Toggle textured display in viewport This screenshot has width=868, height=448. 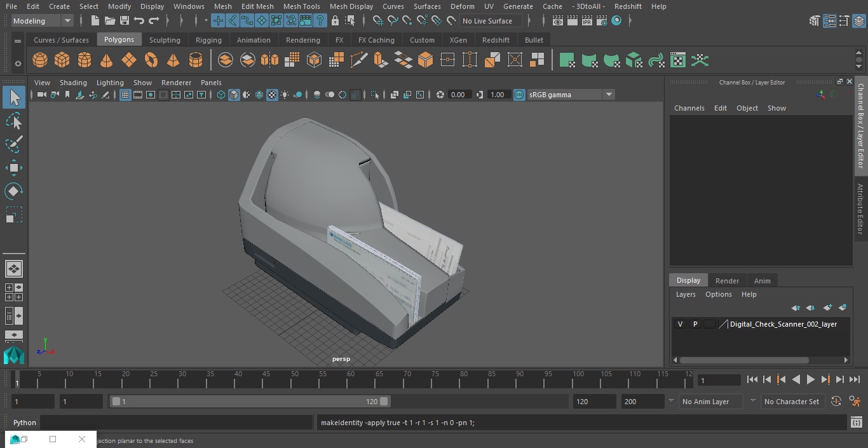coord(272,95)
